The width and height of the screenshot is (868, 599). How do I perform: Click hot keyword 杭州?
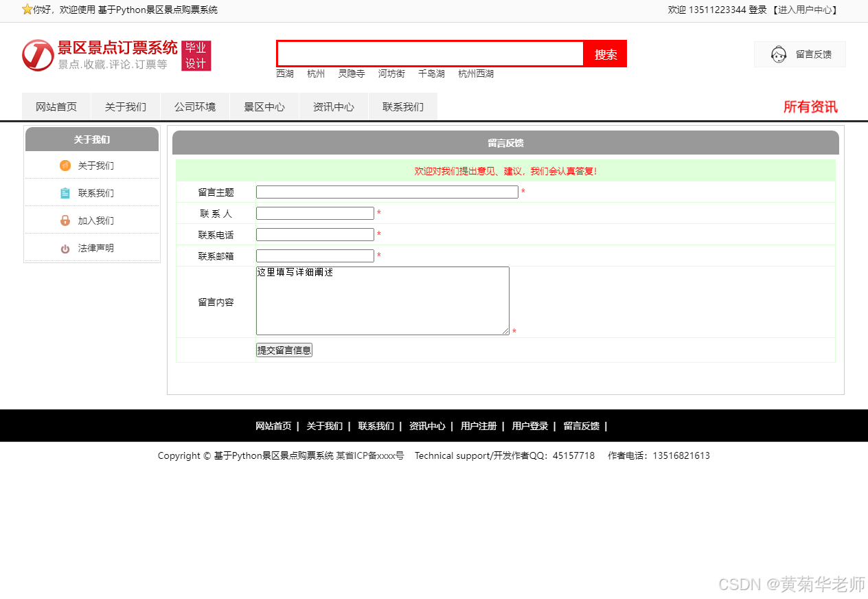pyautogui.click(x=316, y=74)
